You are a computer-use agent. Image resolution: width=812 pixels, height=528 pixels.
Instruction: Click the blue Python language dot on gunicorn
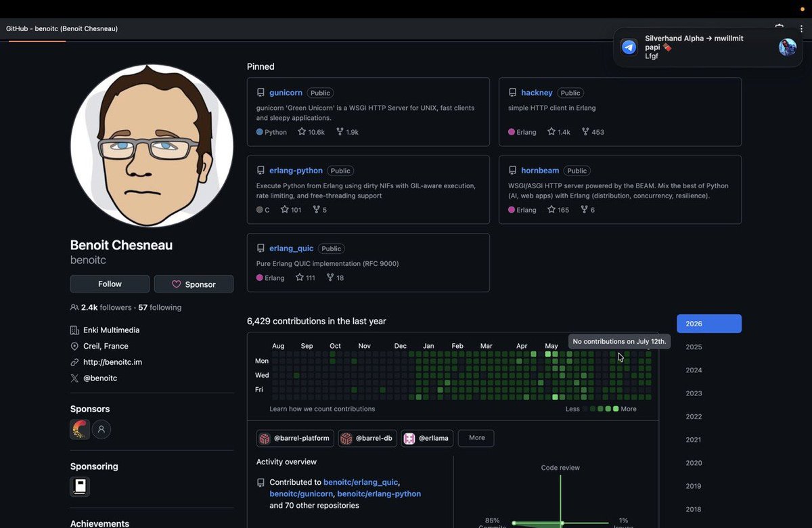pyautogui.click(x=260, y=132)
